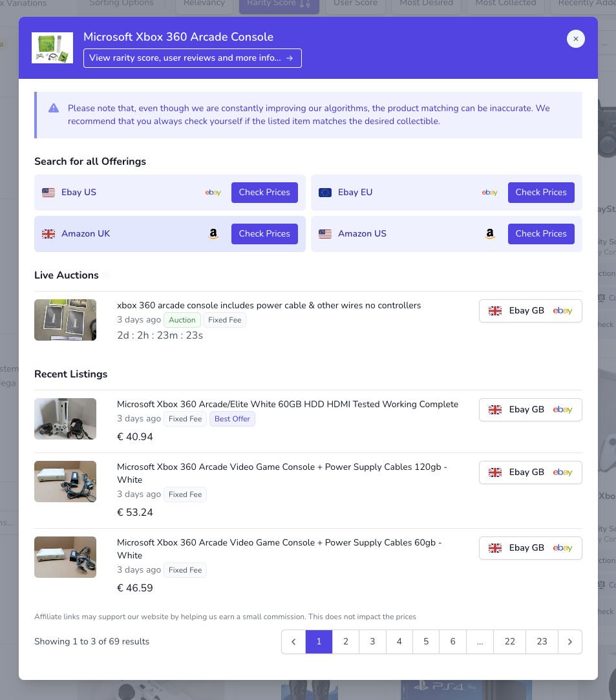Viewport: 616px width, 700px height.
Task: Click UK flag in the auction's Ebay GB button
Action: pyautogui.click(x=494, y=311)
